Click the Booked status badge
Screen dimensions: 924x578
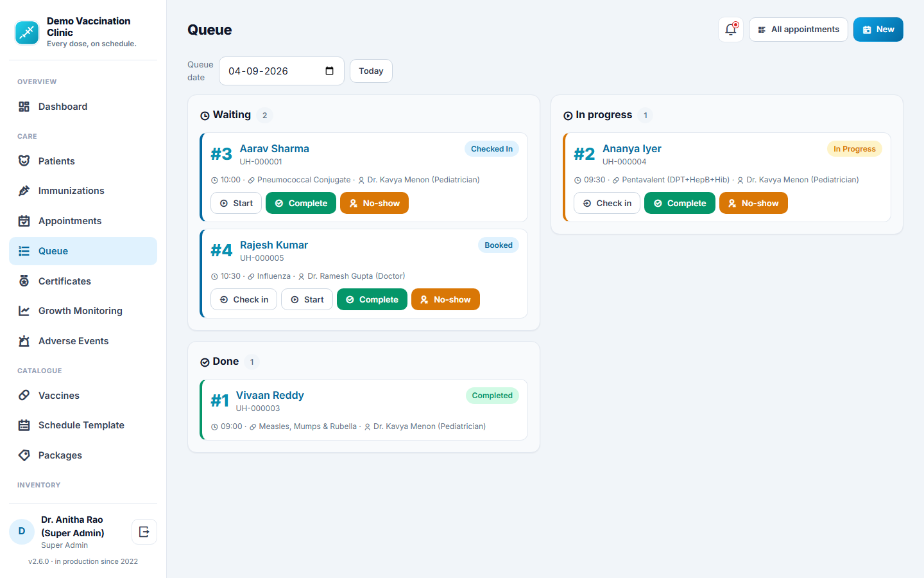[499, 245]
